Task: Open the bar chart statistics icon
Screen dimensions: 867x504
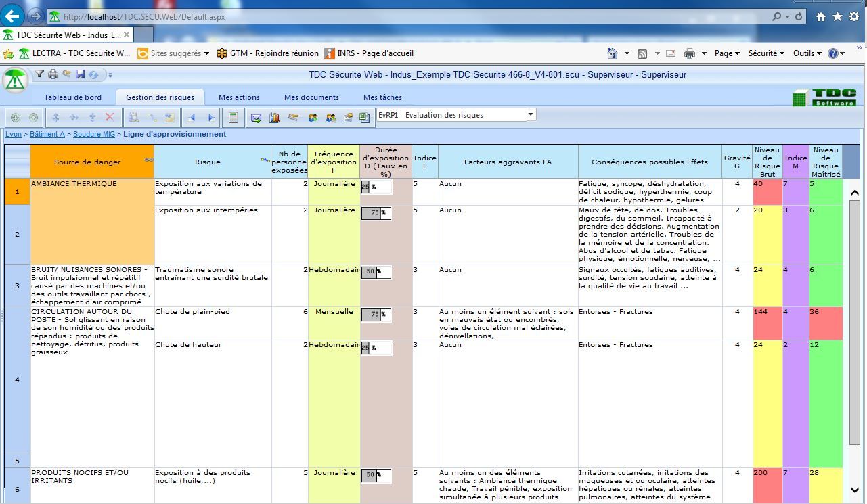Action: tap(274, 118)
